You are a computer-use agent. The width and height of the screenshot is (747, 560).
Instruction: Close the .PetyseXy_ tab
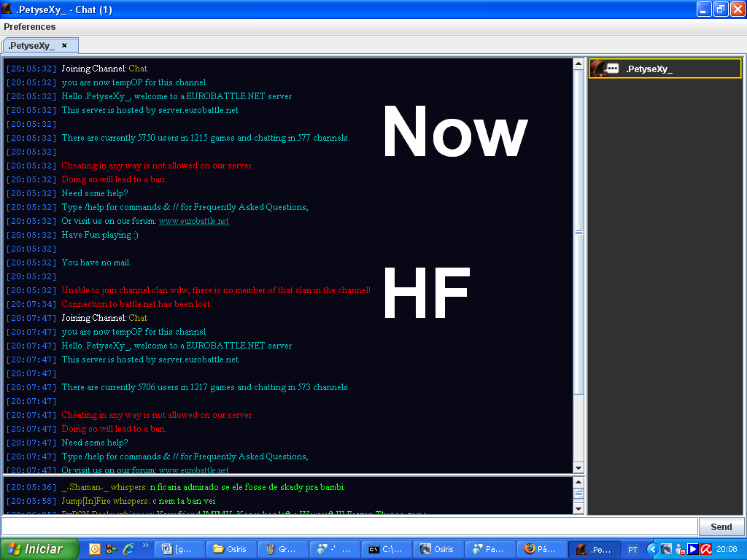click(64, 45)
